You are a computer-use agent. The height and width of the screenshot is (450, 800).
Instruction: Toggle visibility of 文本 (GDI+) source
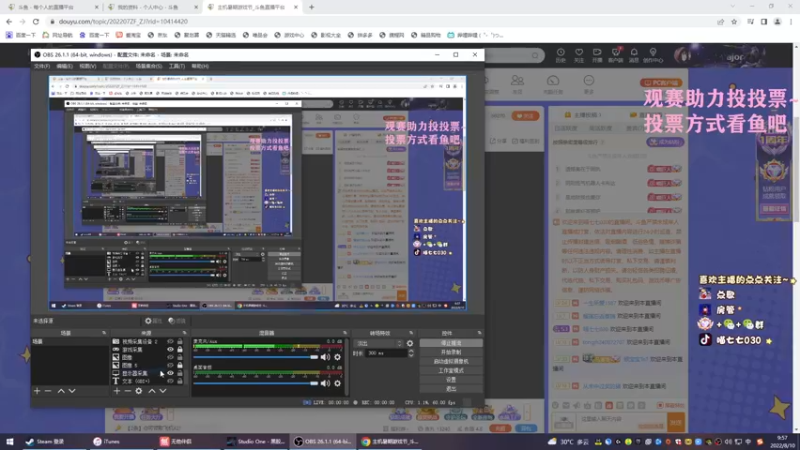click(170, 381)
